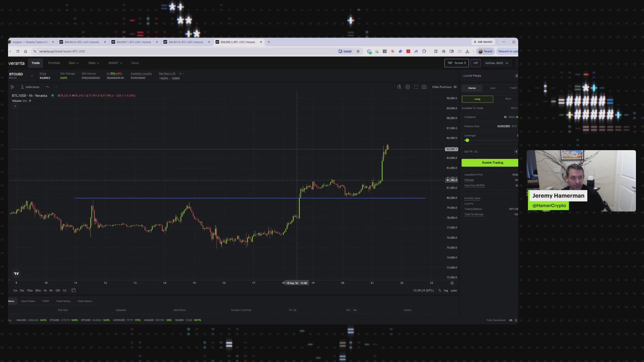
Task: Adjust the Leverage slider handle
Action: click(467, 140)
